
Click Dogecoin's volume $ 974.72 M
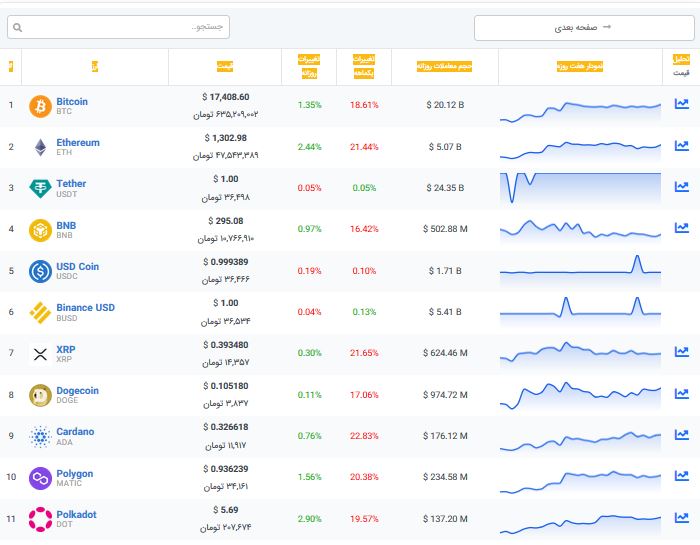coord(445,395)
